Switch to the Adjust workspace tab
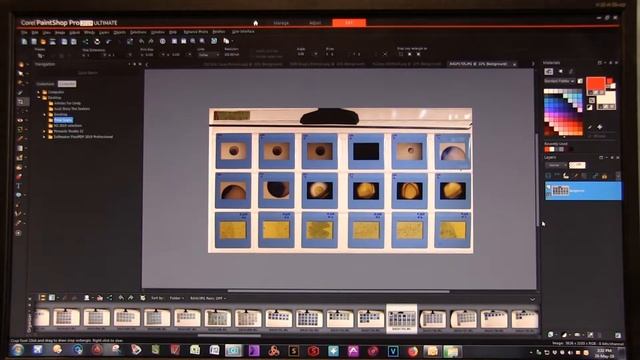 pyautogui.click(x=315, y=23)
